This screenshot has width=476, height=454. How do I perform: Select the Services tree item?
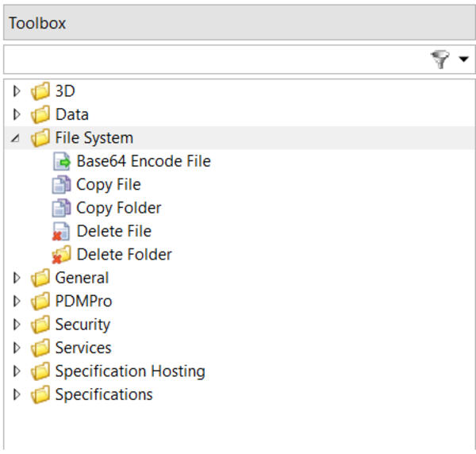(83, 348)
